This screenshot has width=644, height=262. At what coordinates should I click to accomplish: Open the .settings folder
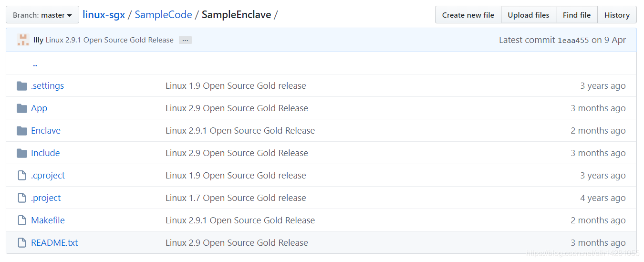click(x=47, y=86)
